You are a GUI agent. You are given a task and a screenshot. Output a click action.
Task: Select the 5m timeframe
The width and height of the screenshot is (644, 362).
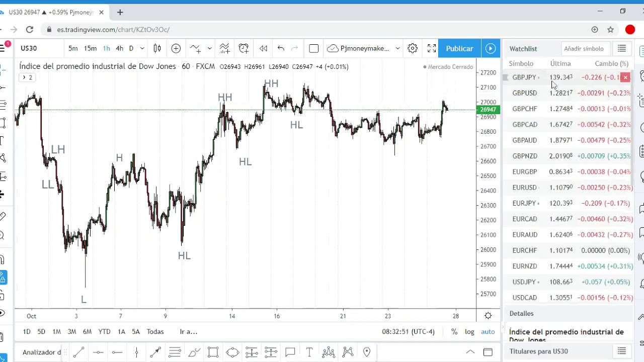tap(73, 48)
